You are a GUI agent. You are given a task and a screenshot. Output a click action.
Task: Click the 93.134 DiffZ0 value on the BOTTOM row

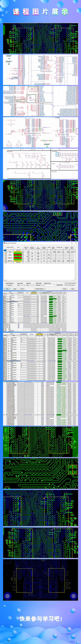pos(72,261)
